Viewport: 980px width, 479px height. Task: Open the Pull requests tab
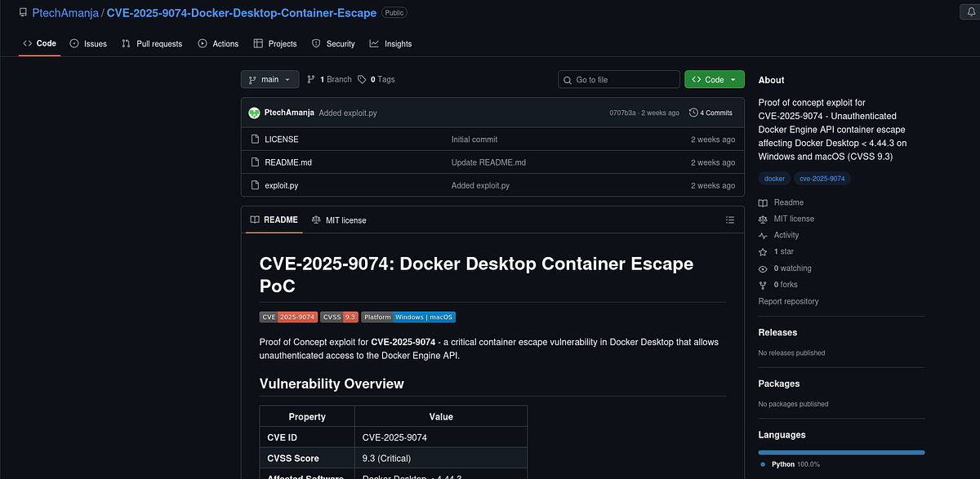point(152,43)
